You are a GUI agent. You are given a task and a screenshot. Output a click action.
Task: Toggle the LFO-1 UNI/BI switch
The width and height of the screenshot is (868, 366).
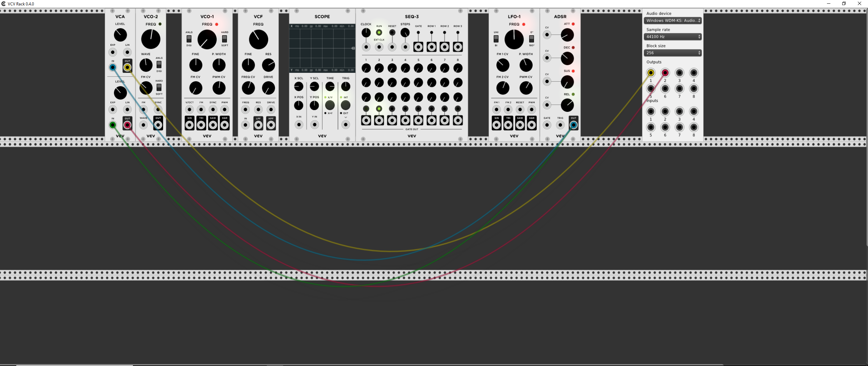496,39
